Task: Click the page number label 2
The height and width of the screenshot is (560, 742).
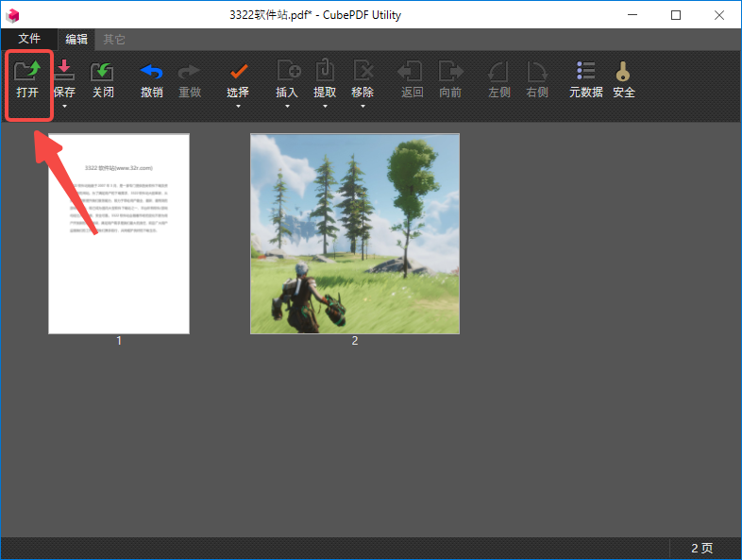Action: pyautogui.click(x=355, y=341)
